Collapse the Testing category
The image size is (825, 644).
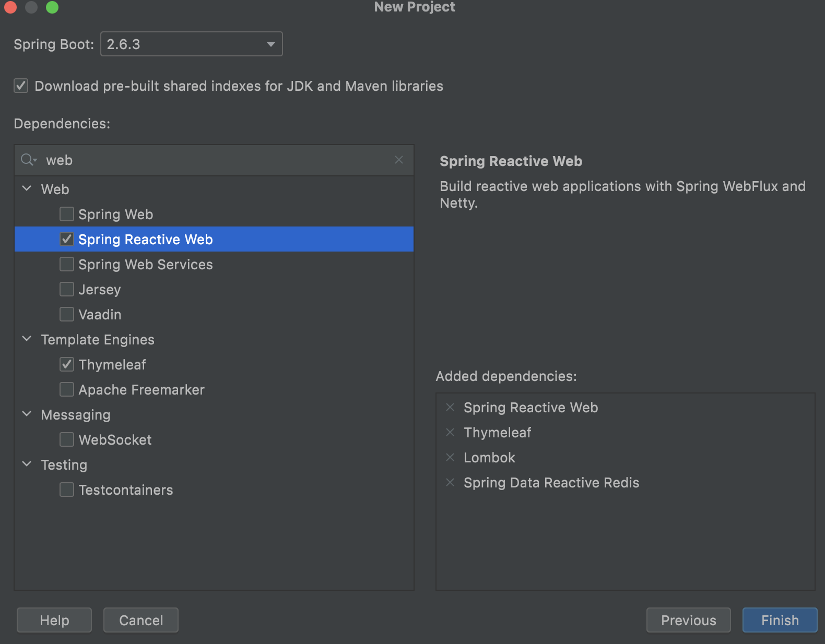(27, 464)
